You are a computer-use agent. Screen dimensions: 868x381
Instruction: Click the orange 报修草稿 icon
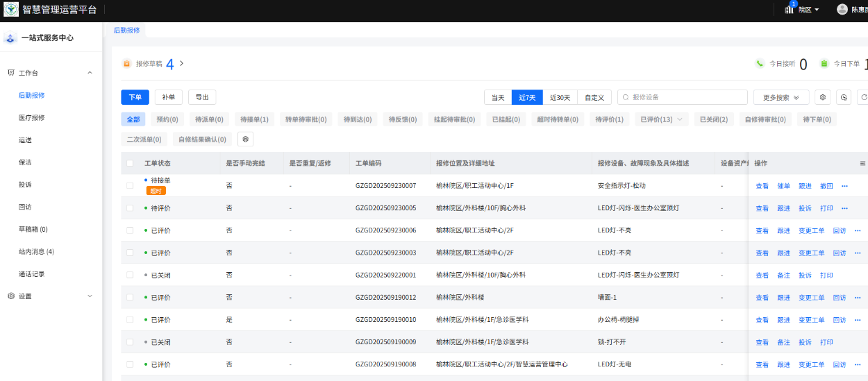(x=127, y=64)
